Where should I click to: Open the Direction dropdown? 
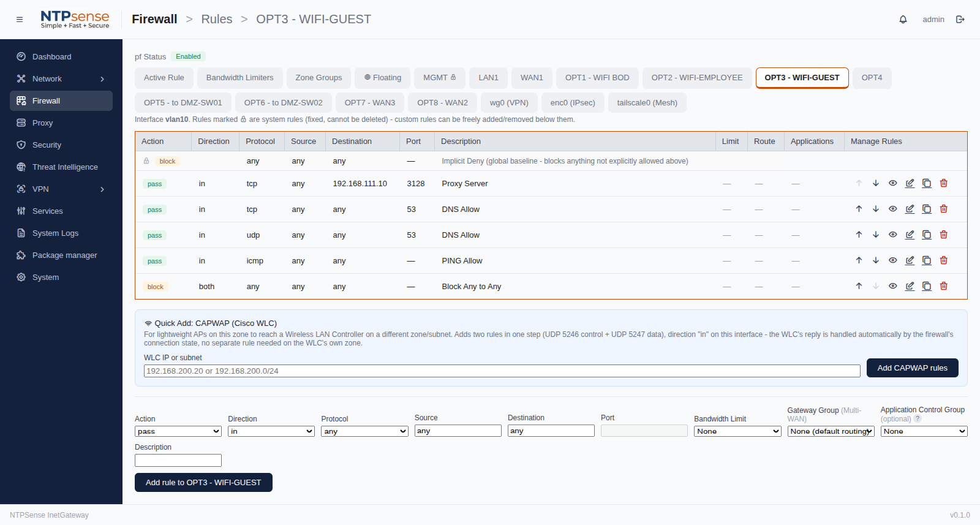(271, 431)
